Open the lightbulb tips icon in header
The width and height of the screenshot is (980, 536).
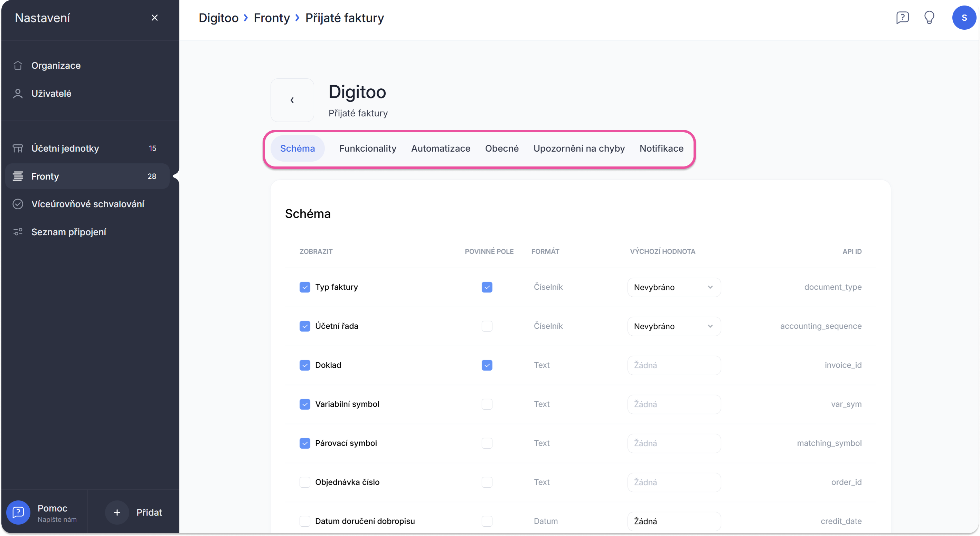[x=929, y=18]
